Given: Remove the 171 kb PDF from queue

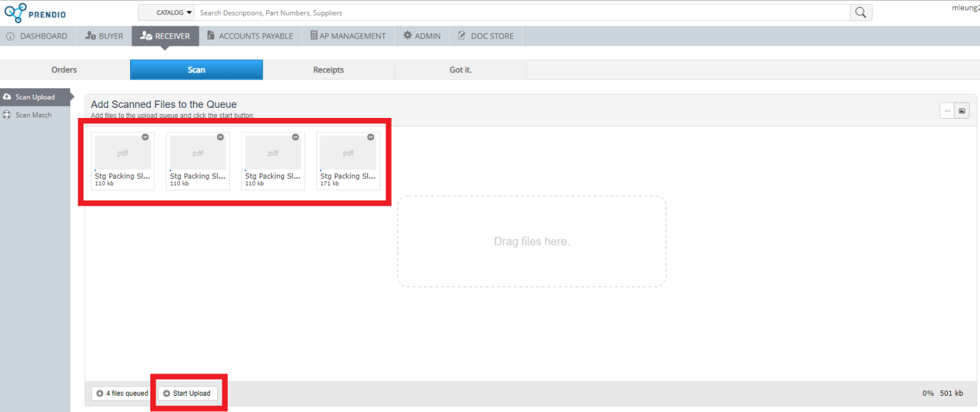Looking at the screenshot, I should click(370, 137).
